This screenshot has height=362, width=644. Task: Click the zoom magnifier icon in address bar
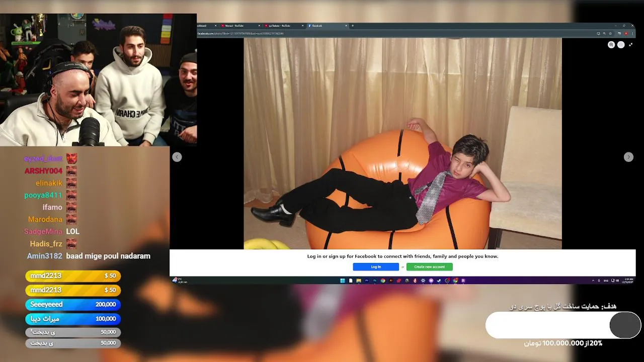tap(604, 33)
